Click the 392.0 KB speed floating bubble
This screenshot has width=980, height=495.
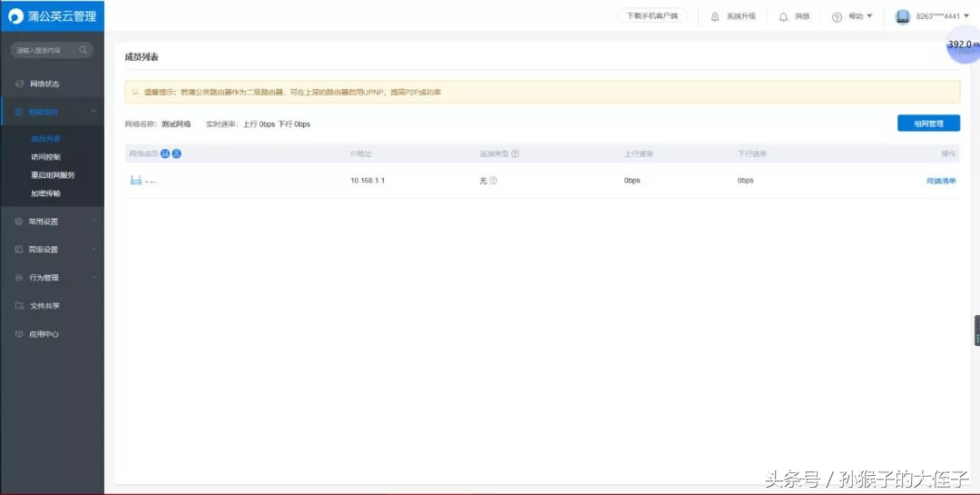click(x=963, y=45)
